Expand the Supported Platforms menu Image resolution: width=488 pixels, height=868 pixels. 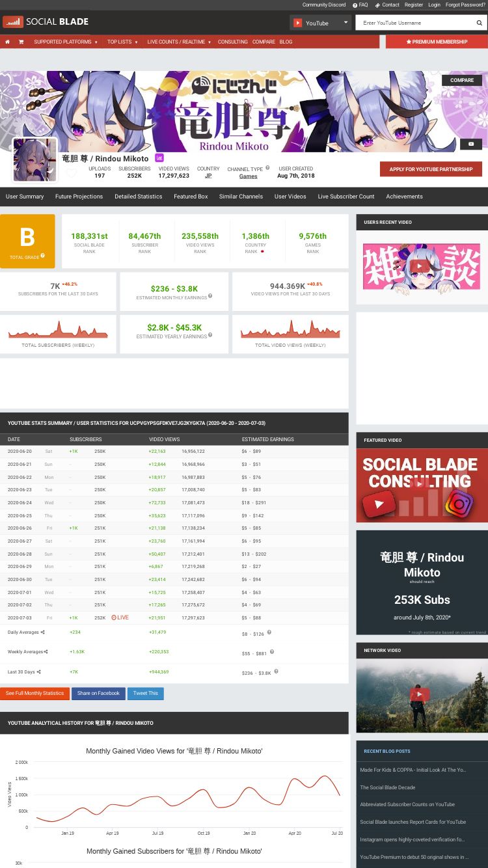coord(66,42)
